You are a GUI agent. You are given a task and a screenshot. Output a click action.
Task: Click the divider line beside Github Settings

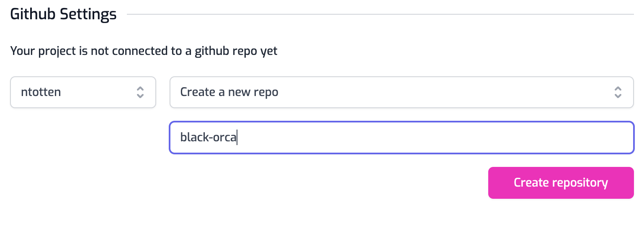pyautogui.click(x=380, y=15)
